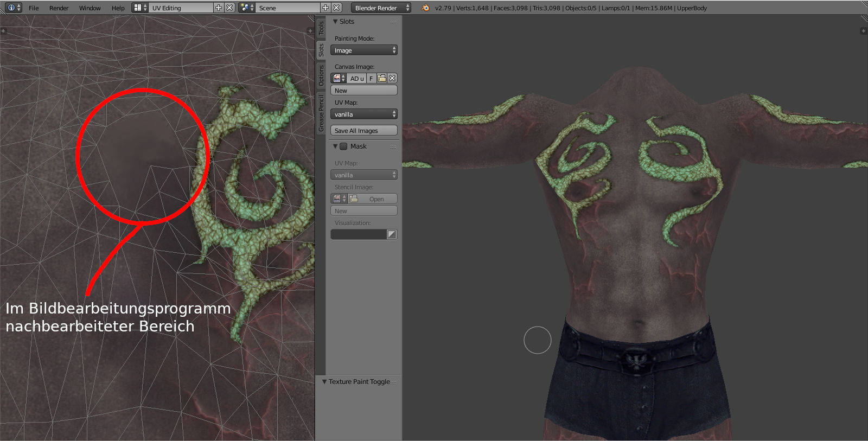Screen dimensions: 868x441
Task: Open the Painting Mode dropdown
Action: point(363,50)
